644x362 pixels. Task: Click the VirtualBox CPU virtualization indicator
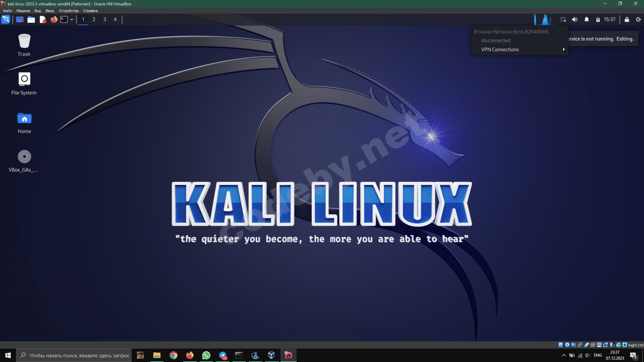point(612,345)
